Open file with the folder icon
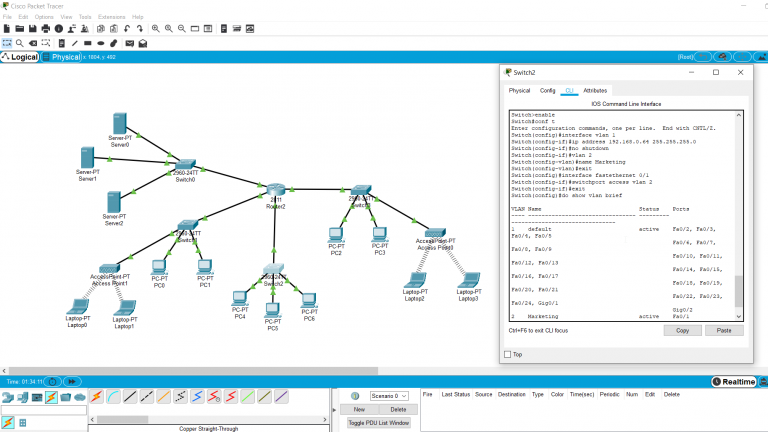This screenshot has width=768, height=432. (20, 29)
